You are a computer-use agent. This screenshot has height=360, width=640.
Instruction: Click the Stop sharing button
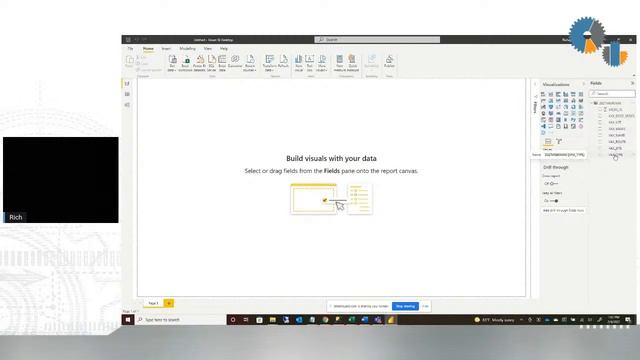click(x=405, y=306)
